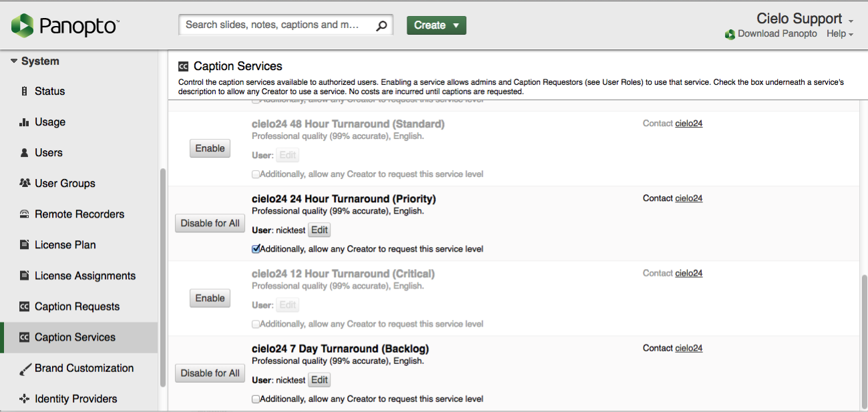Click the License Plan icon
The height and width of the screenshot is (412, 868).
click(25, 245)
